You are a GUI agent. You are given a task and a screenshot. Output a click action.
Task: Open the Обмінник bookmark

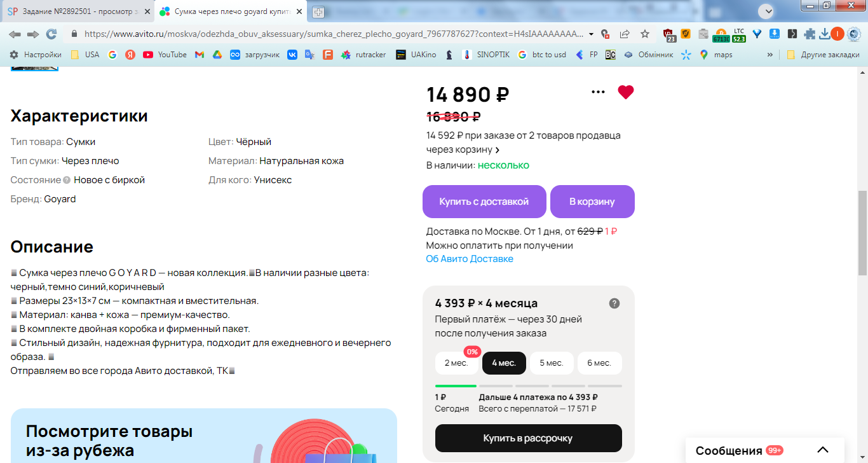click(648, 55)
